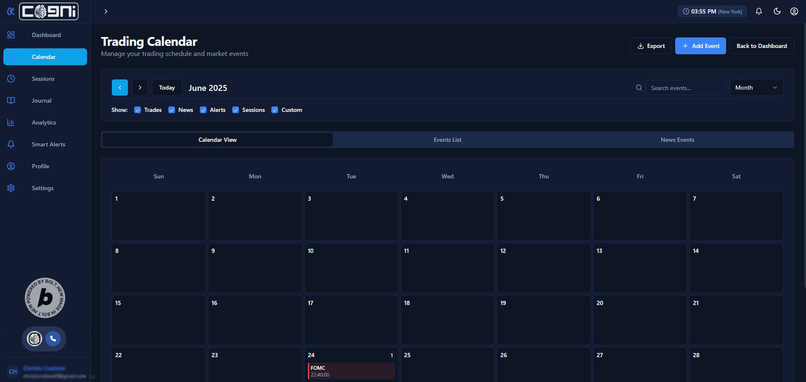Switch to the News Events tab
Image resolution: width=806 pixels, height=382 pixels.
677,140
